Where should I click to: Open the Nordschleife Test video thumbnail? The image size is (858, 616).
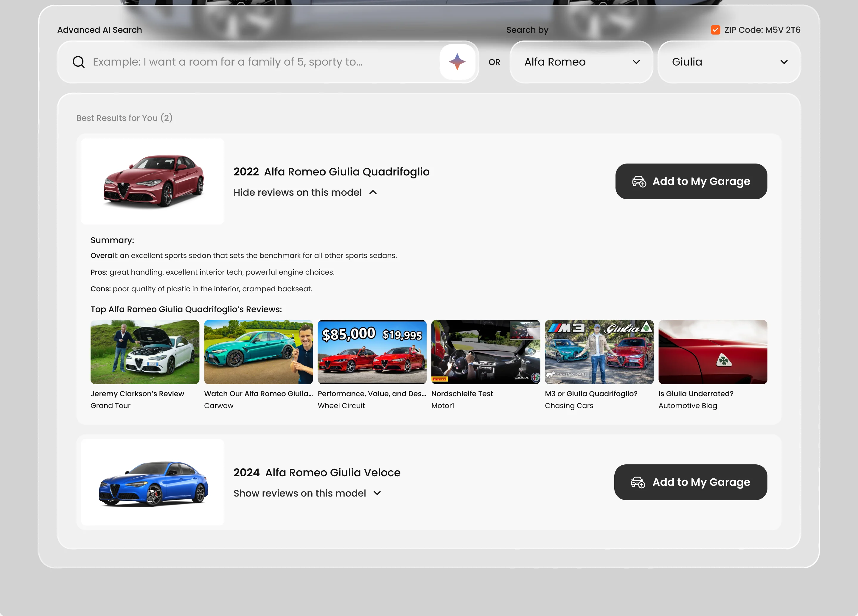(485, 352)
